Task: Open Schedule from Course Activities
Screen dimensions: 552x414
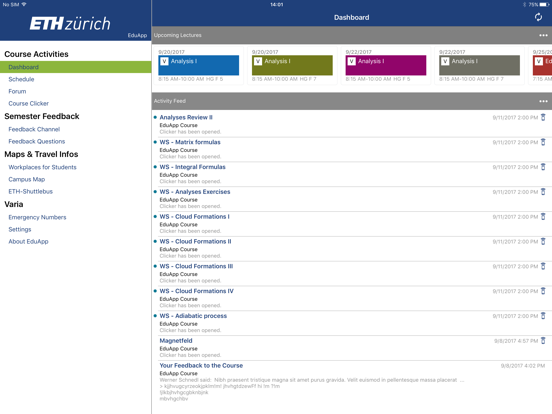Action: click(x=76, y=79)
